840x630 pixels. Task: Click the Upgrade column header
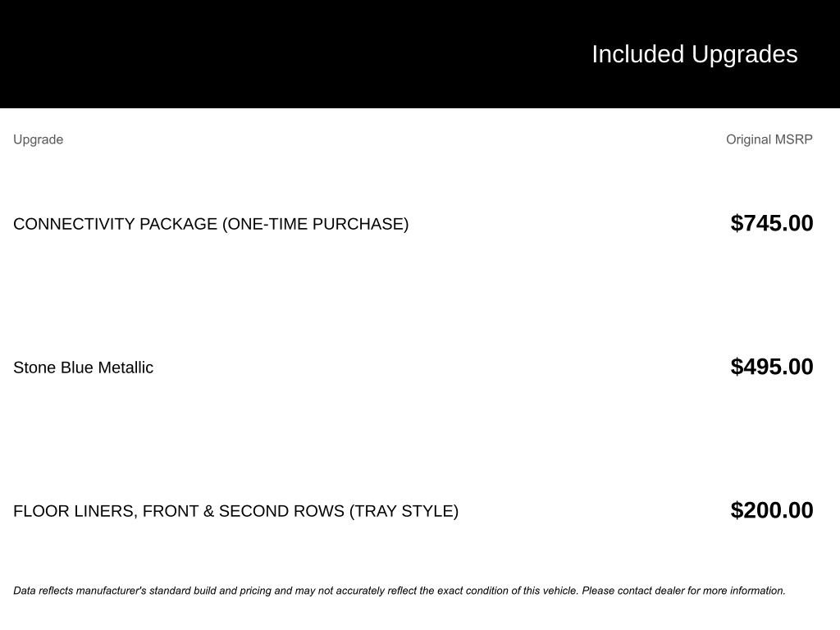pos(38,139)
